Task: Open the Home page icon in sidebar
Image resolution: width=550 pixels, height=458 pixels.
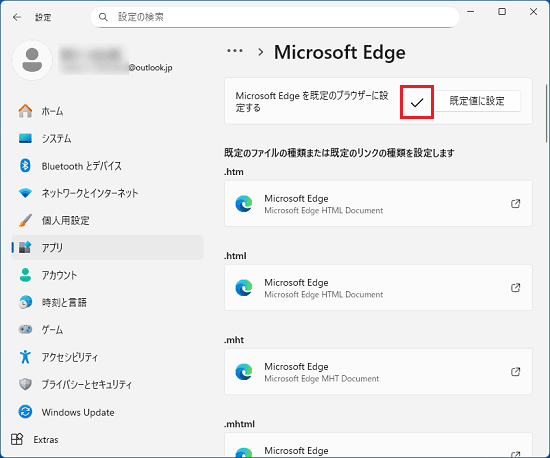Action: 25,111
